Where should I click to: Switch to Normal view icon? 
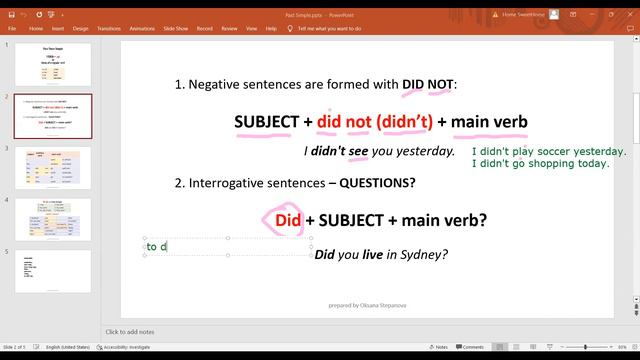(x=500, y=347)
